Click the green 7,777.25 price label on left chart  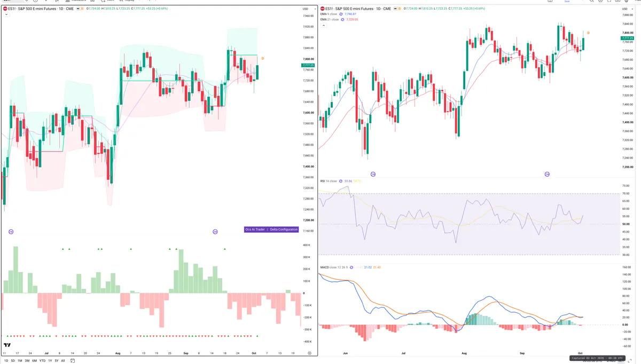click(x=308, y=65)
